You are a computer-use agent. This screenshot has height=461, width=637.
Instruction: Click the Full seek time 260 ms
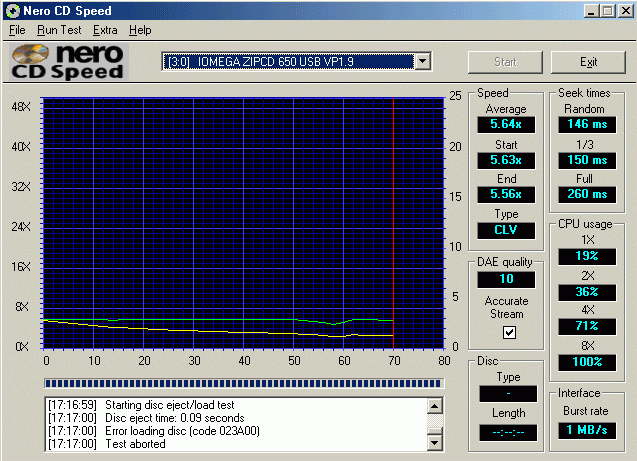click(587, 194)
